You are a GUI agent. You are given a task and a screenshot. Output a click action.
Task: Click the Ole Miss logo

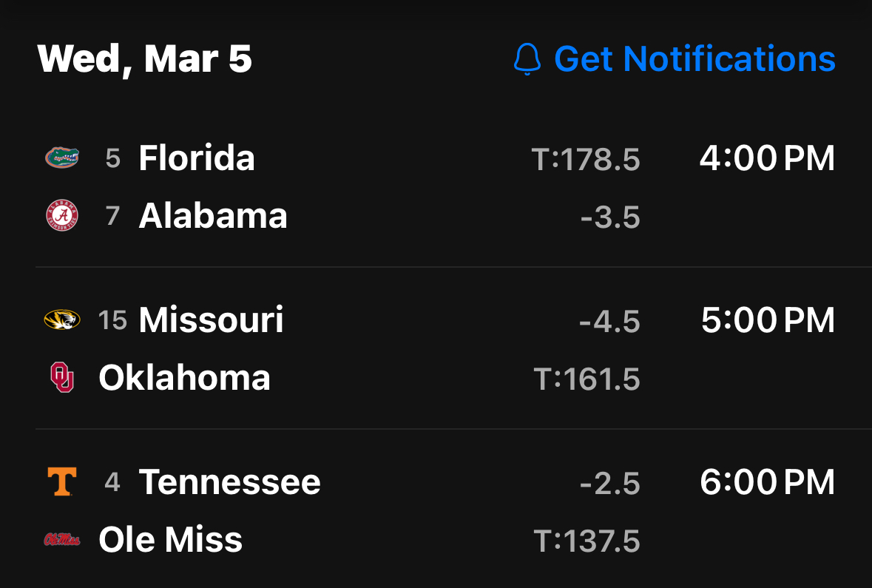[62, 540]
